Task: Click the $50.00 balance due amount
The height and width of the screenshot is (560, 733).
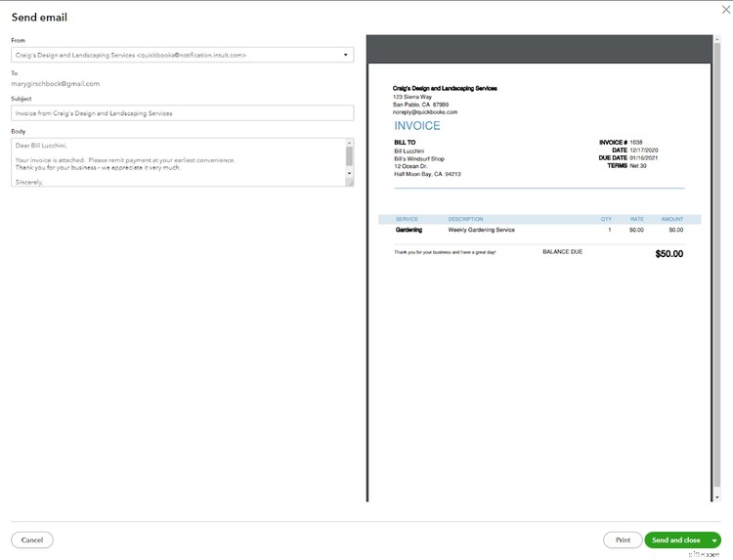Action: (x=668, y=254)
